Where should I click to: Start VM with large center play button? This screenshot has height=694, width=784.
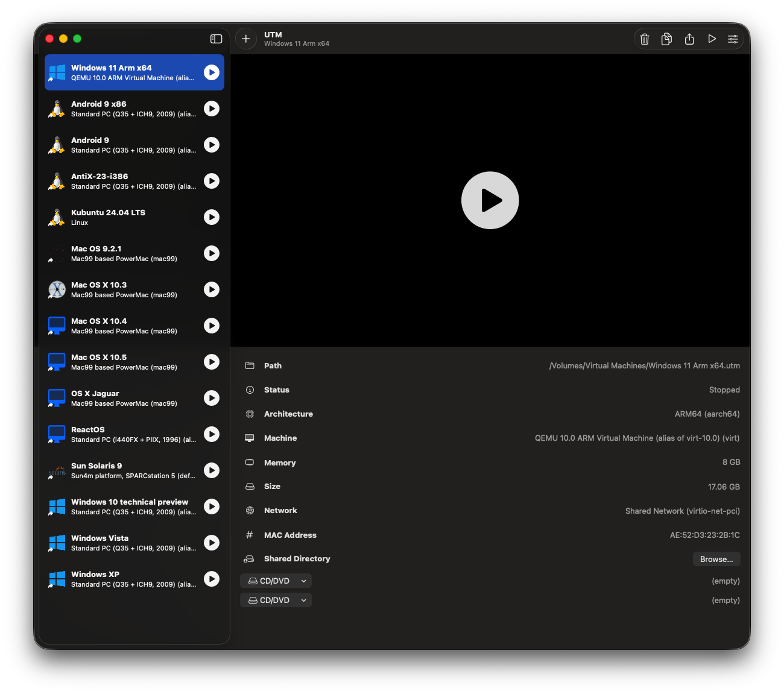pos(490,200)
